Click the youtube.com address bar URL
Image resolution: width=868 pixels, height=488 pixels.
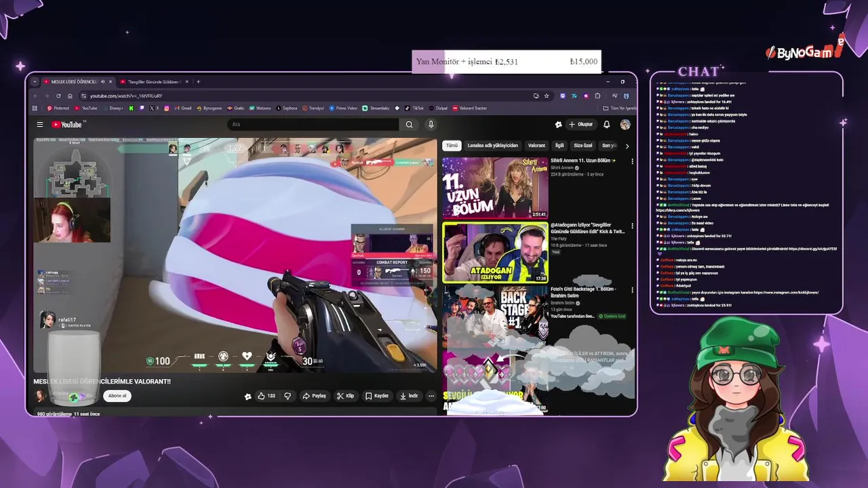(126, 96)
